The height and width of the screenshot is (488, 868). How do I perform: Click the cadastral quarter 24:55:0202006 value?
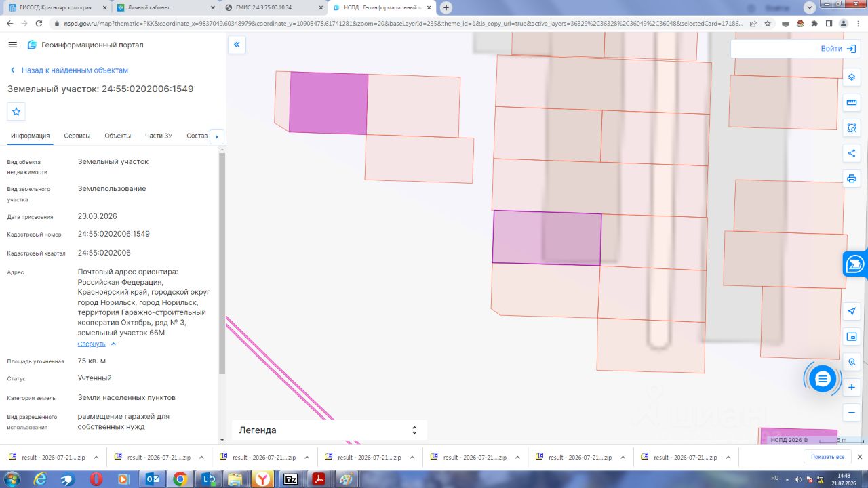[104, 253]
